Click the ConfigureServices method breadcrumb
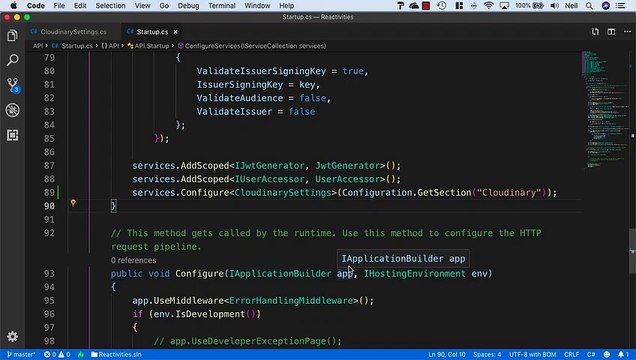636x360 pixels. click(x=252, y=46)
